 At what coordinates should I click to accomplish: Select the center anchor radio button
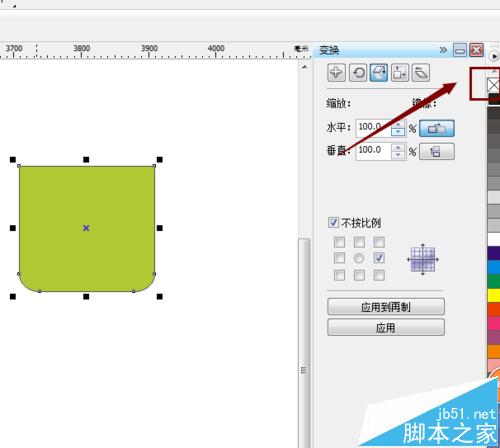[x=359, y=258]
